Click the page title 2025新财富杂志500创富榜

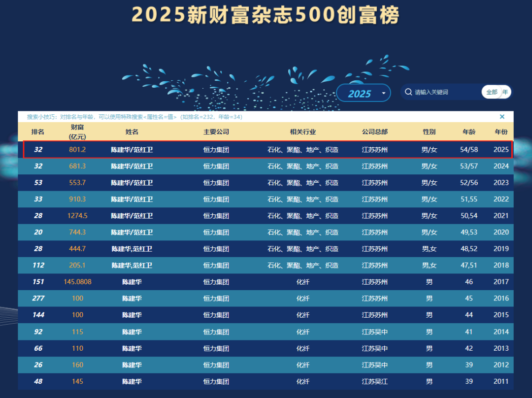pyautogui.click(x=266, y=15)
